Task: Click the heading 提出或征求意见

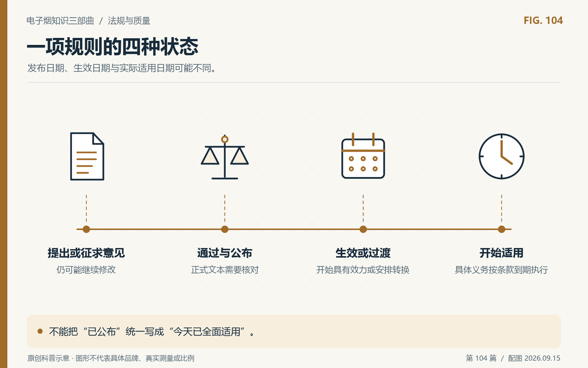Action: 86,253
